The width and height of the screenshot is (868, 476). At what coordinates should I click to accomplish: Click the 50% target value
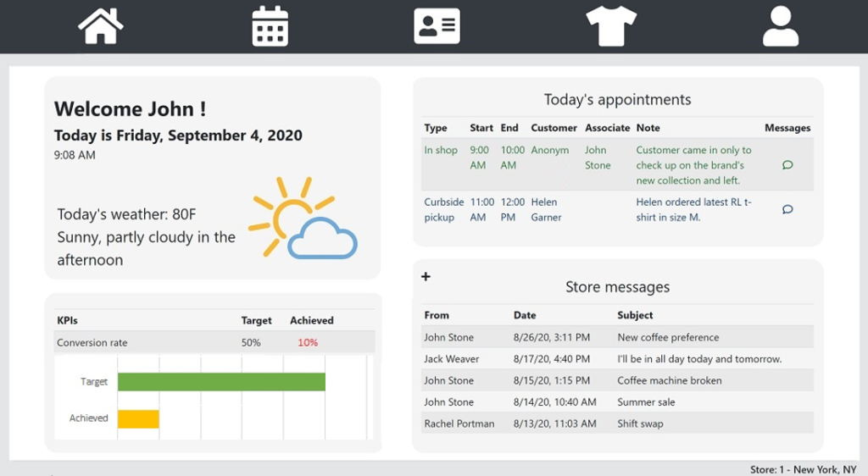251,342
